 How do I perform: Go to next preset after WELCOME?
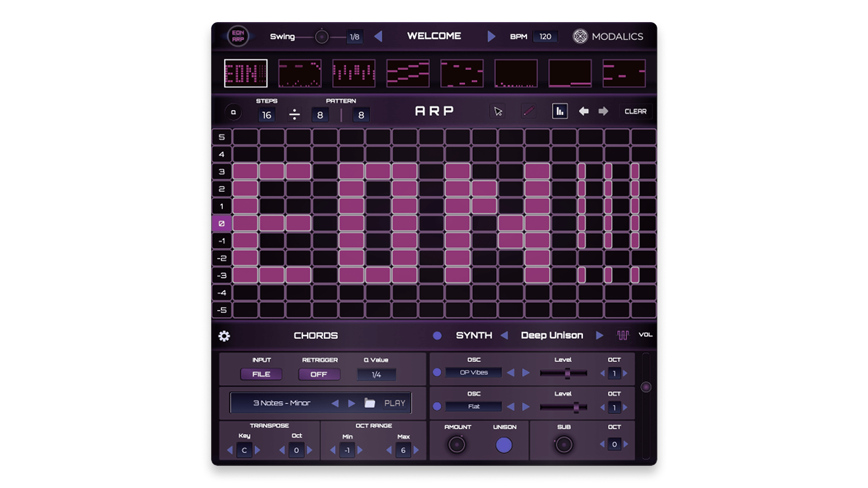point(491,36)
